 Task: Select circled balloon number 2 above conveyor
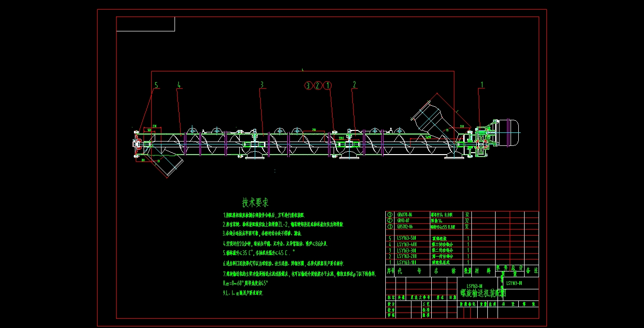click(318, 86)
